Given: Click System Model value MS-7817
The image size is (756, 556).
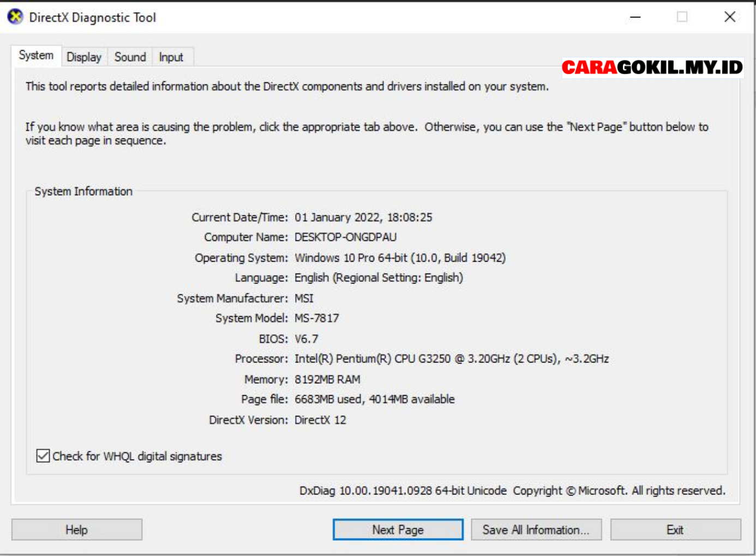Looking at the screenshot, I should (x=317, y=318).
